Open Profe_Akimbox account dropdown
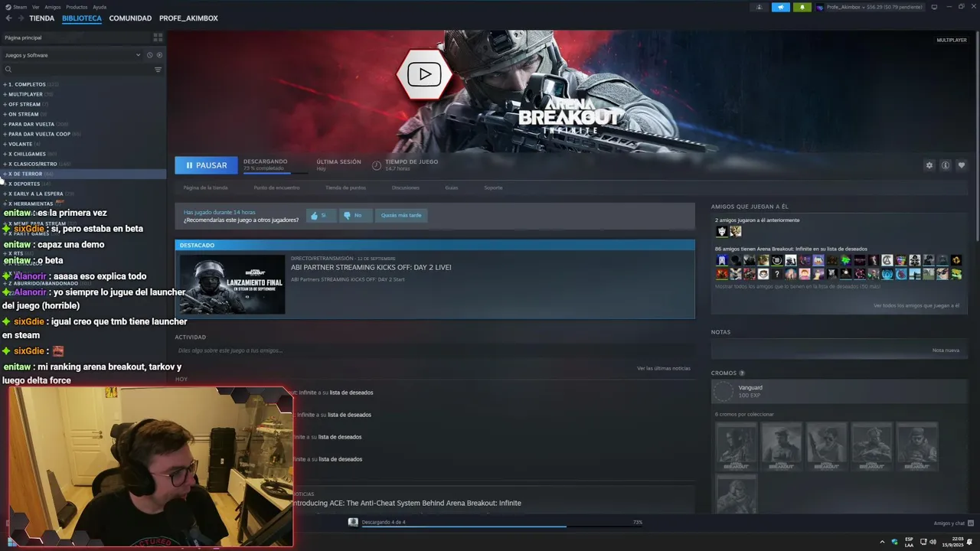The width and height of the screenshot is (980, 551). [869, 7]
